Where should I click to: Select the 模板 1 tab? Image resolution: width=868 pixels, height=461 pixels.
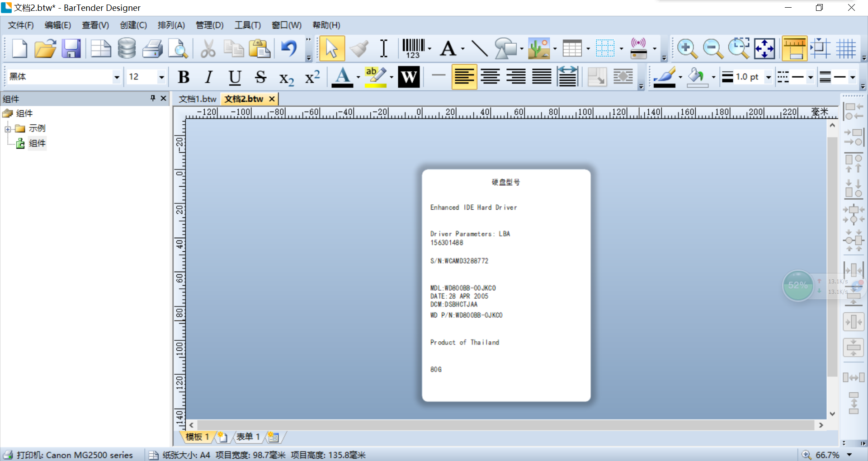coord(197,437)
